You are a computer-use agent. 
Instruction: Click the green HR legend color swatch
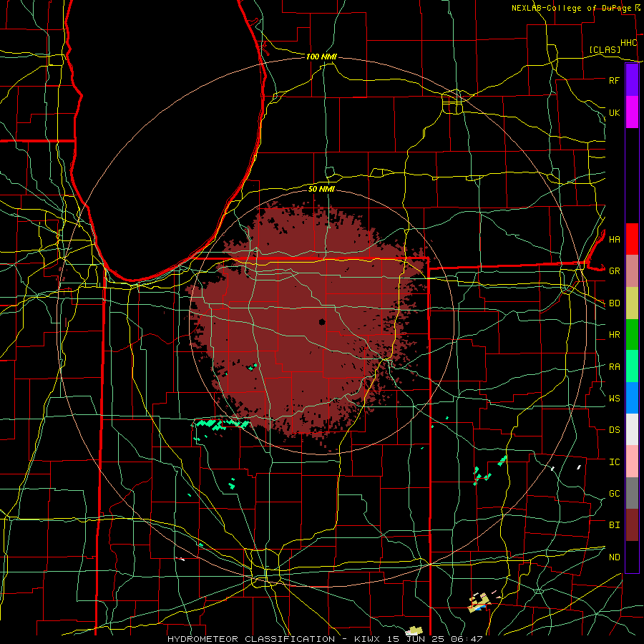tap(632, 334)
